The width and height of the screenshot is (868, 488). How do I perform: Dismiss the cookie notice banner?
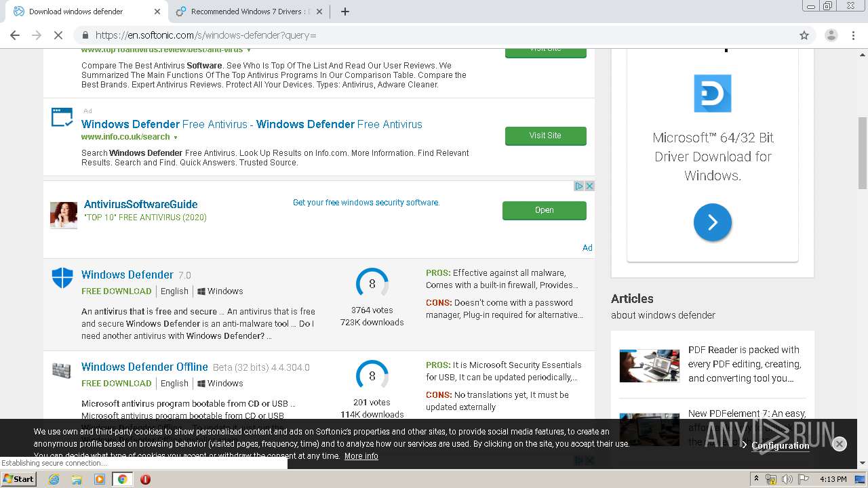pyautogui.click(x=839, y=444)
